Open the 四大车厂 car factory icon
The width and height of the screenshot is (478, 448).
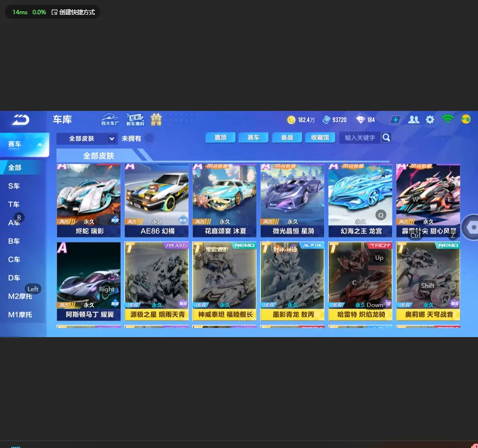coord(110,120)
